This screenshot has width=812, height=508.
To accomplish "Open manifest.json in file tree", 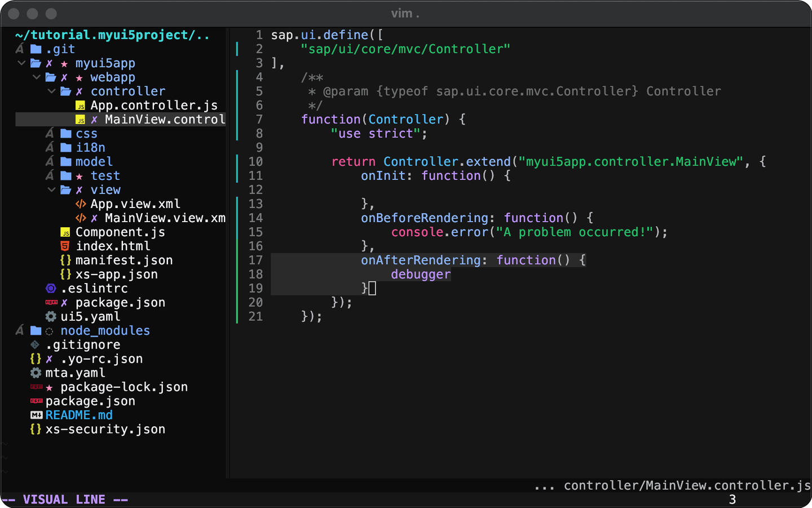I will click(x=124, y=260).
